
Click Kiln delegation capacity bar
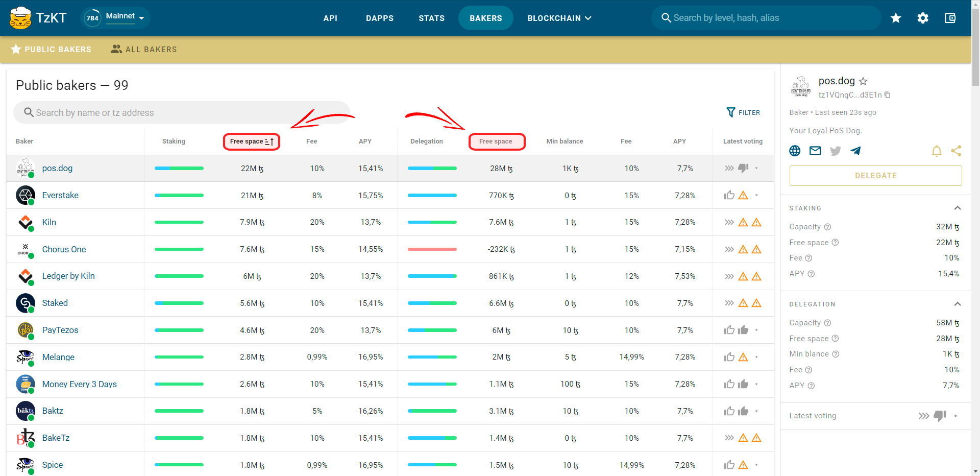pos(432,222)
